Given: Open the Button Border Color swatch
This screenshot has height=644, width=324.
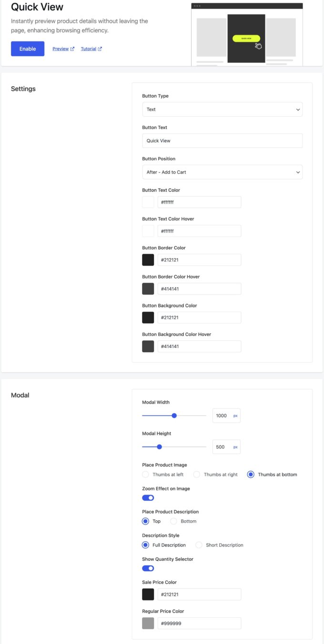Looking at the screenshot, I should [148, 260].
